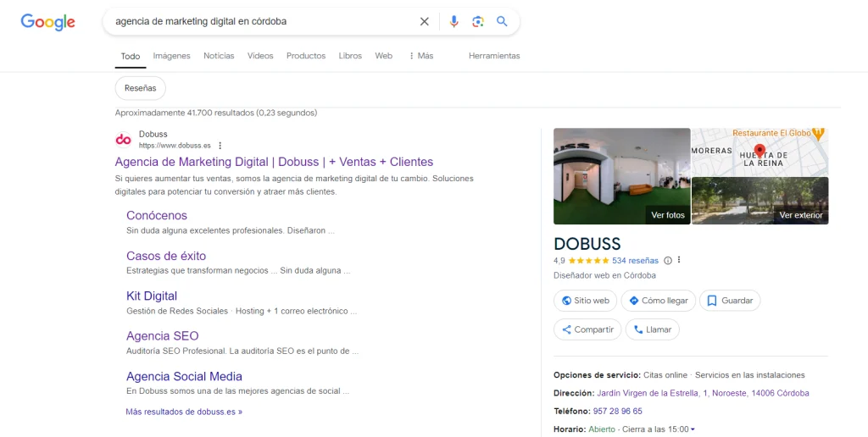Switch to the Libros tab

[350, 56]
